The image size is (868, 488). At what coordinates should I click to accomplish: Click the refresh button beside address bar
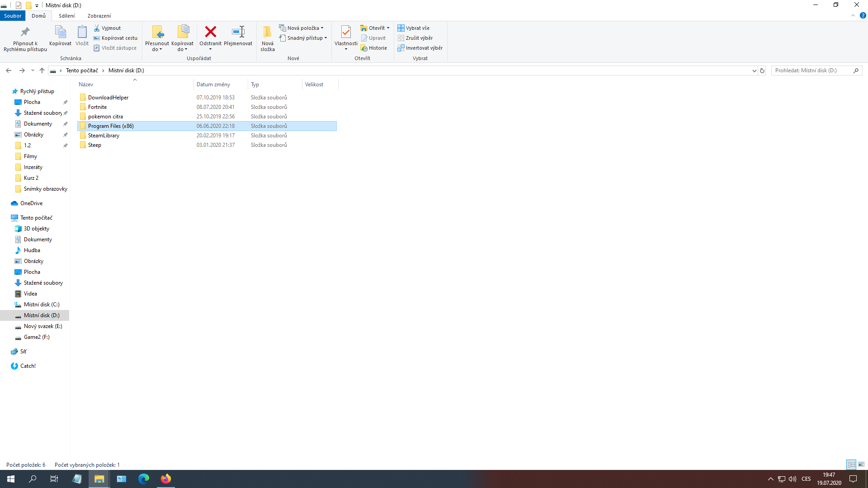pos(762,70)
